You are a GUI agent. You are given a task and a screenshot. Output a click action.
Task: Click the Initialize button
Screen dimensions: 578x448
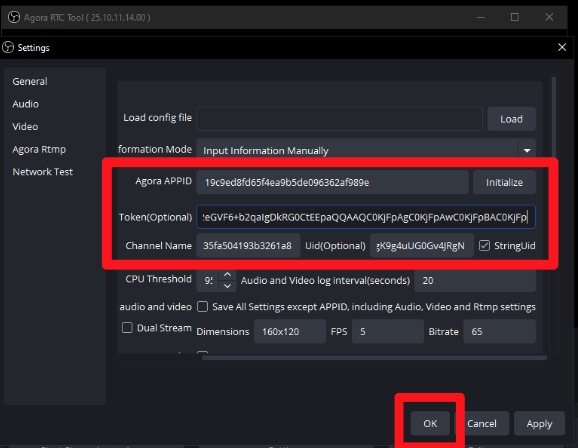click(x=504, y=182)
